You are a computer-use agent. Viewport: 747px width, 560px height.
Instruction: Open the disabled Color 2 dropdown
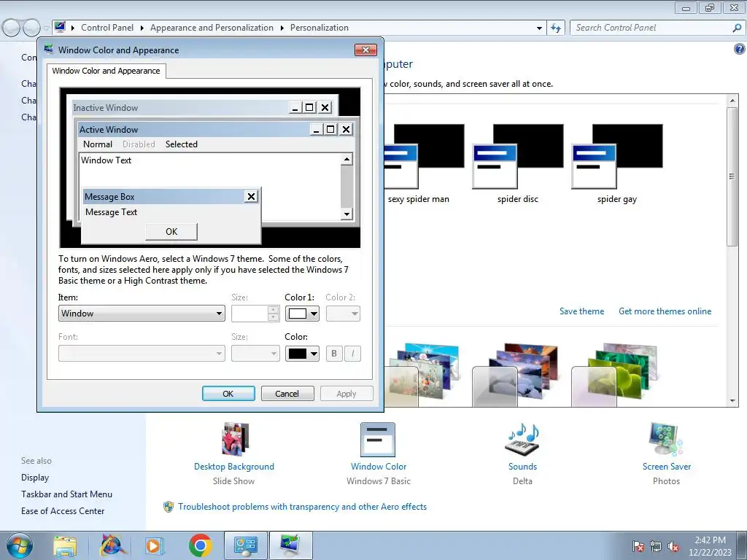pyautogui.click(x=343, y=314)
